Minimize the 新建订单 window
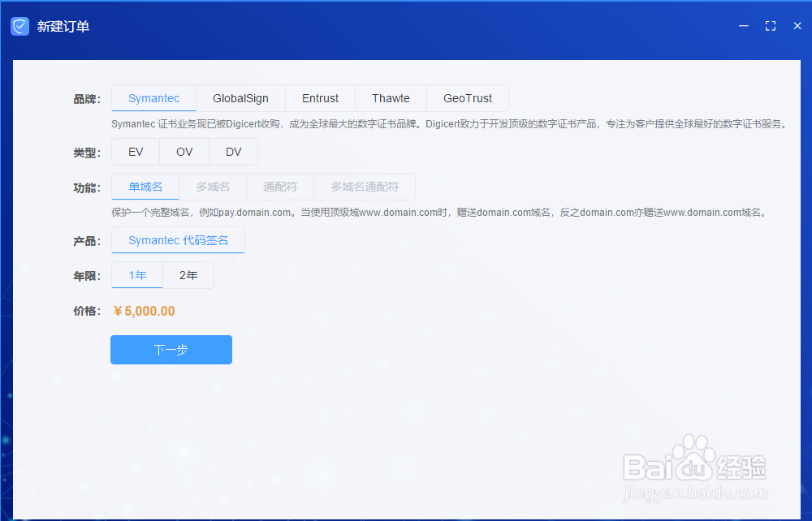The image size is (812, 521). tap(744, 26)
